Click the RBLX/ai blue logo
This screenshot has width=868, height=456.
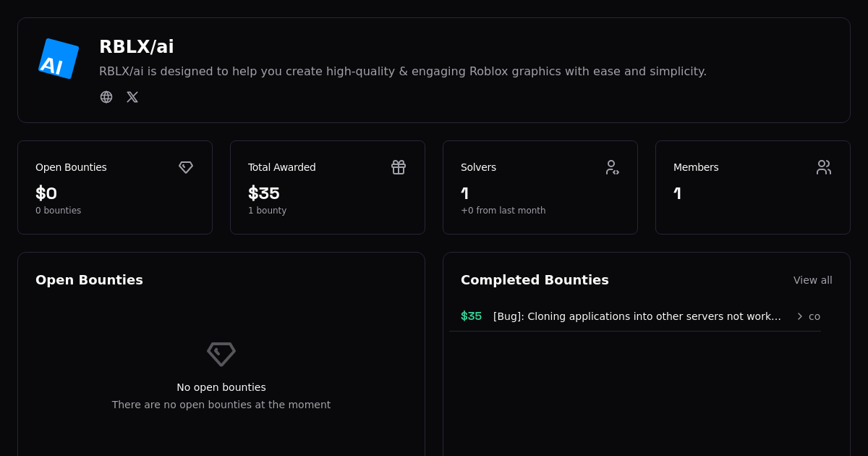59,59
